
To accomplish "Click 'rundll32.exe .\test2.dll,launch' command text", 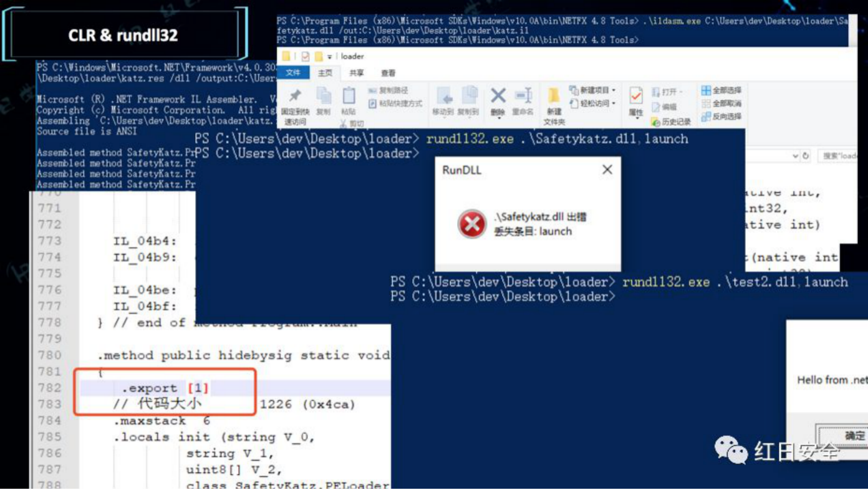I will 735,282.
